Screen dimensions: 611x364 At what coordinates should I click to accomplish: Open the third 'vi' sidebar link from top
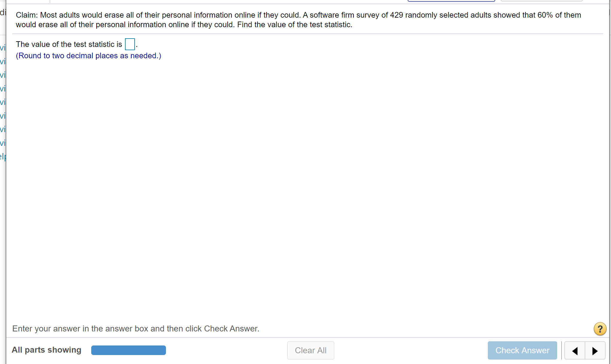3,75
